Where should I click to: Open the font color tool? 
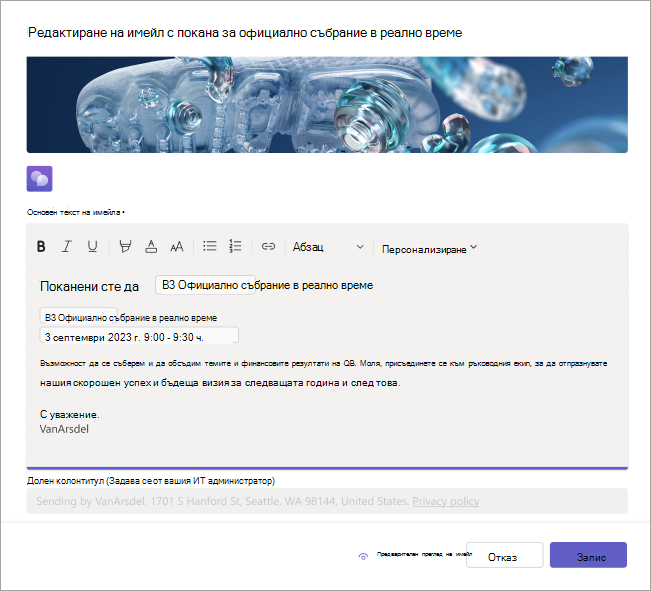pos(151,247)
